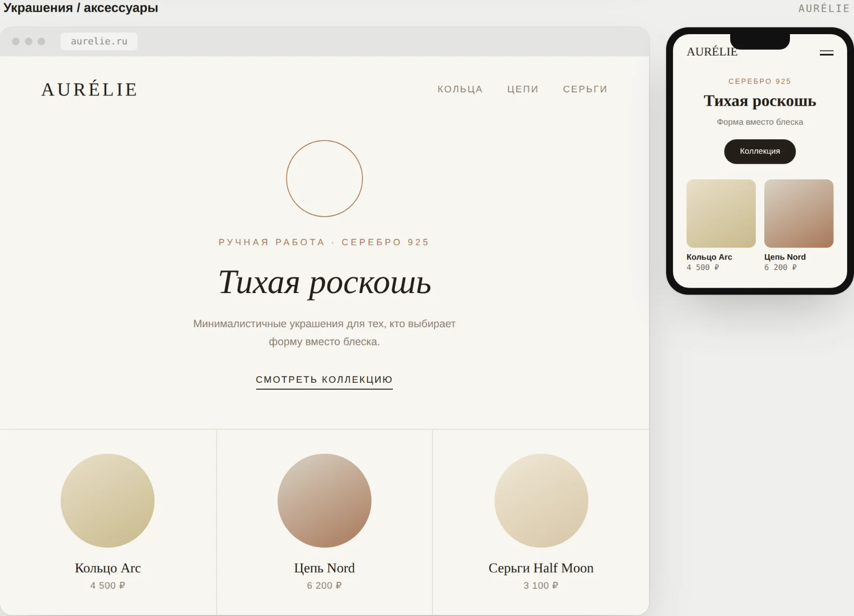Screen dimensions: 854x616
Task: Click the AURÉLIE label in top-right corner
Action: tap(824, 9)
